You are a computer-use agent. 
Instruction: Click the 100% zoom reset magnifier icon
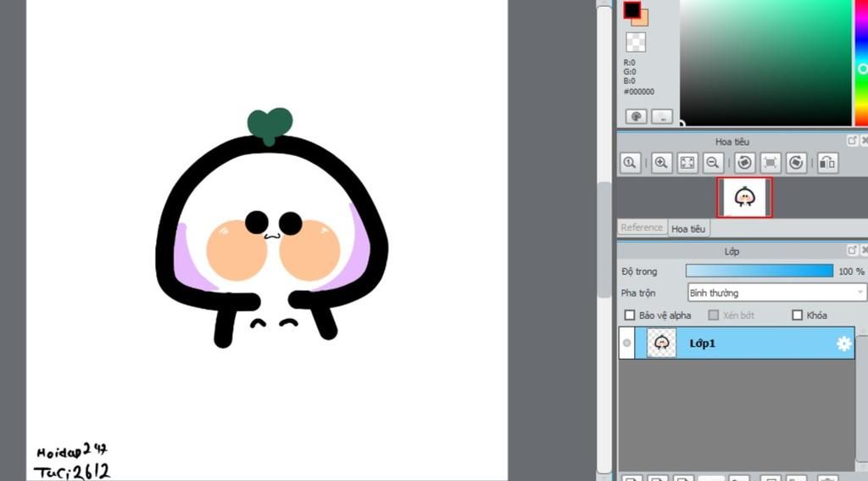(x=630, y=162)
